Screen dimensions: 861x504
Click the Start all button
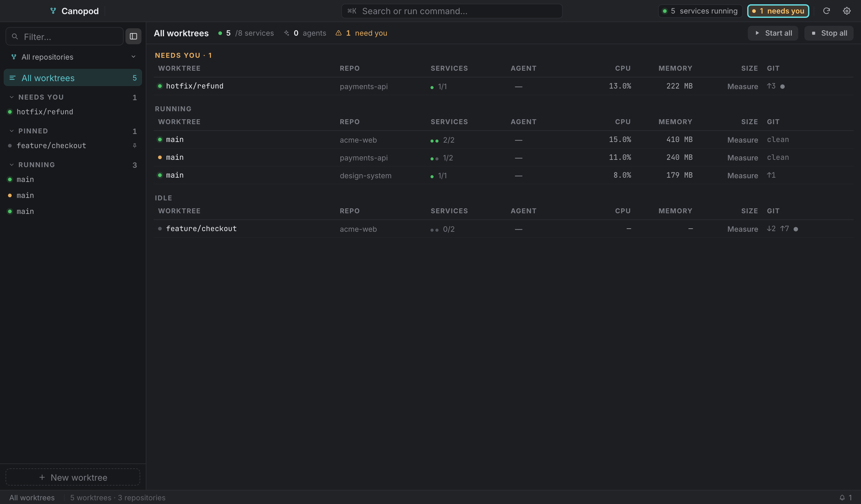[773, 33]
